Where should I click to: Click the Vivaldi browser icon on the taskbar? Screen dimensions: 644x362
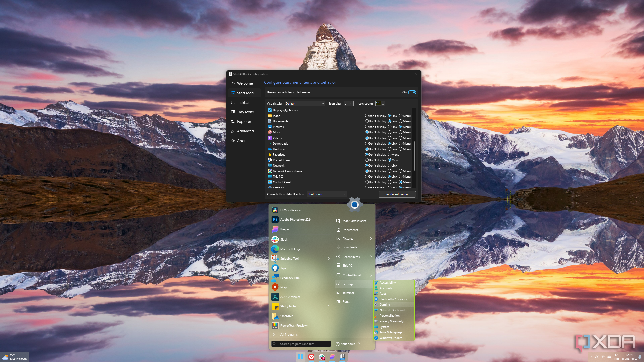(x=311, y=357)
